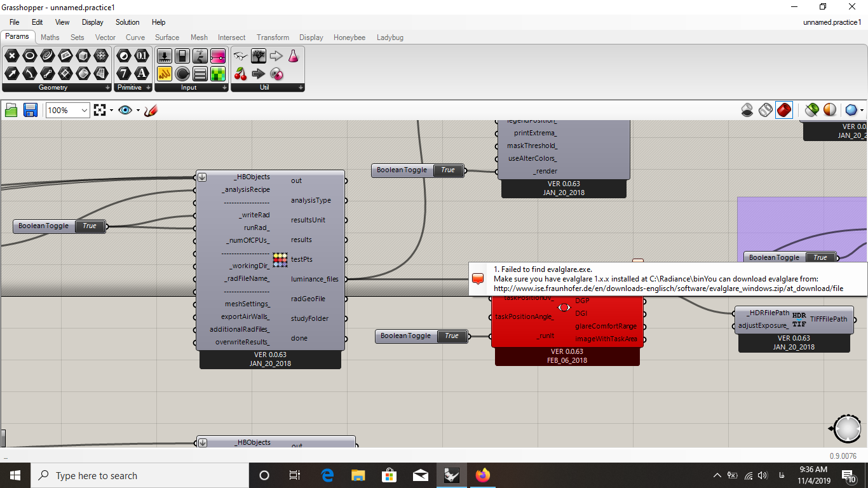Pick the pink Number Slider input icon
The width and height of the screenshot is (868, 488).
tap(218, 56)
